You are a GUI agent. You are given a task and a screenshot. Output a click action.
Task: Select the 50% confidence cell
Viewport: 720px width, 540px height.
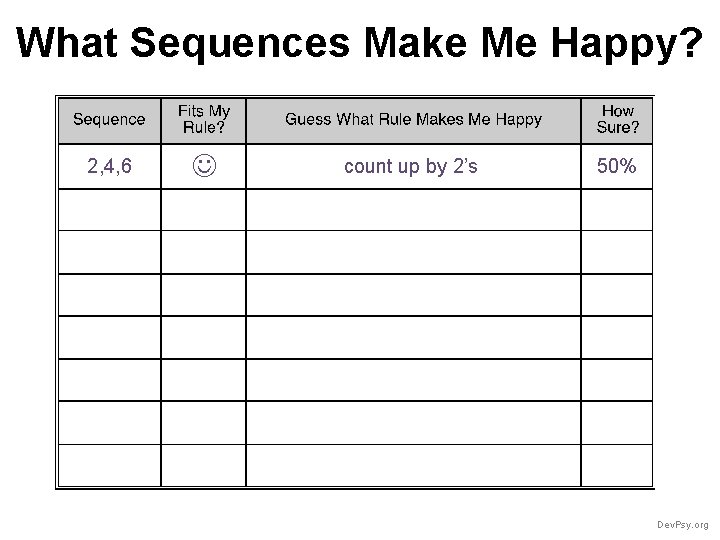[617, 166]
